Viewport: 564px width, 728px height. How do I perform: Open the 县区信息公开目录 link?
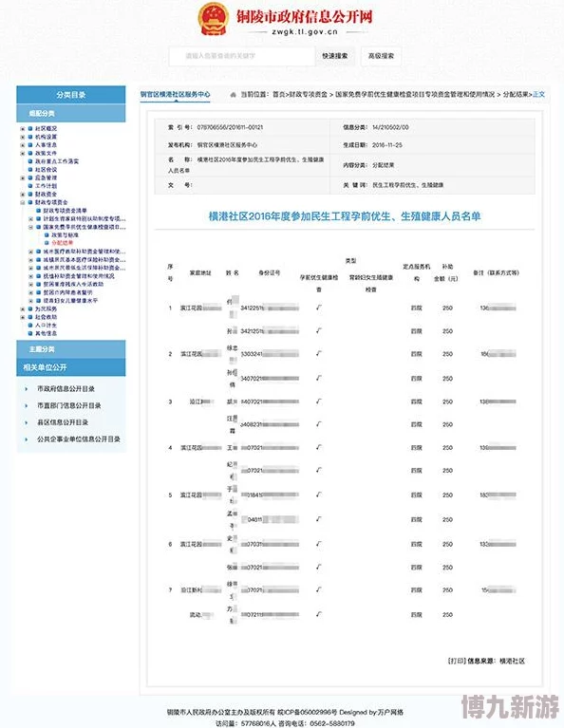pyautogui.click(x=63, y=422)
